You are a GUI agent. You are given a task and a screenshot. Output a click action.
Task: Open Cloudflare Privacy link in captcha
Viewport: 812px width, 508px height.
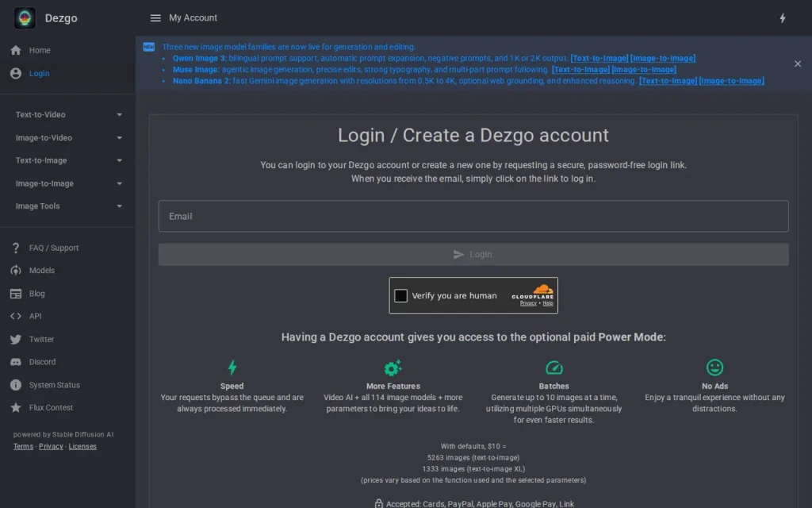(528, 303)
